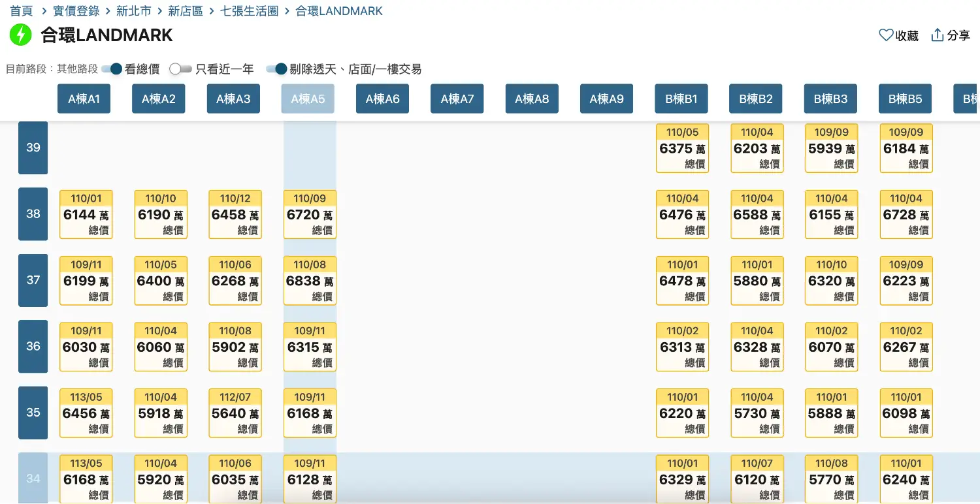Image resolution: width=980 pixels, height=504 pixels.
Task: Open the 5640 萬 transaction card
Action: click(x=235, y=413)
